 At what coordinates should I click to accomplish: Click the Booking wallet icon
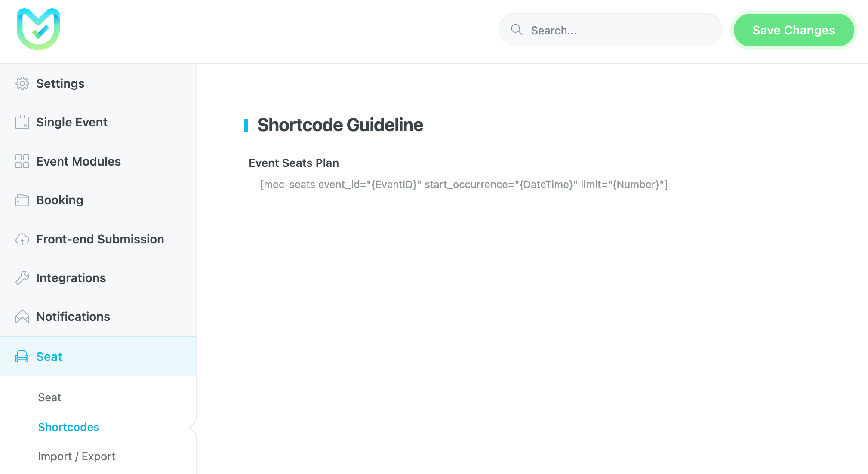coord(22,200)
